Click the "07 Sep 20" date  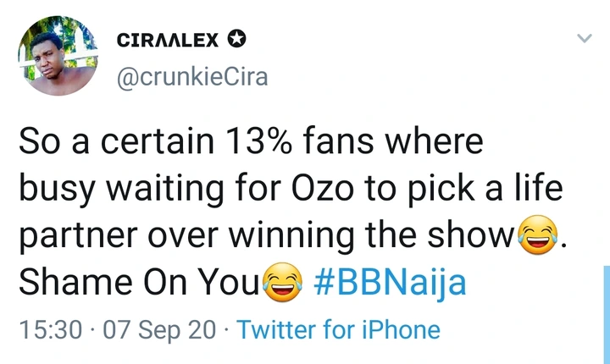point(158,329)
